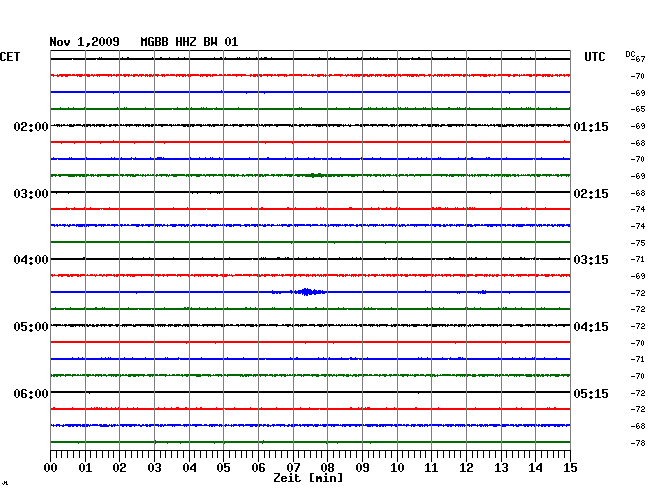Click the '05' minute tick label
Image resolution: width=650 pixels, height=494 pixels.
click(x=223, y=468)
